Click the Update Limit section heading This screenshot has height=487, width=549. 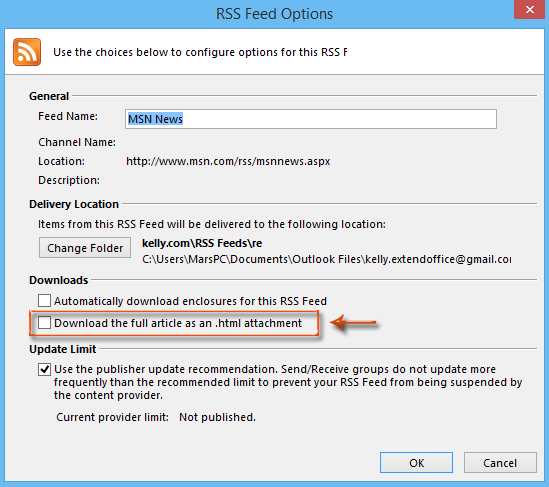pos(63,349)
